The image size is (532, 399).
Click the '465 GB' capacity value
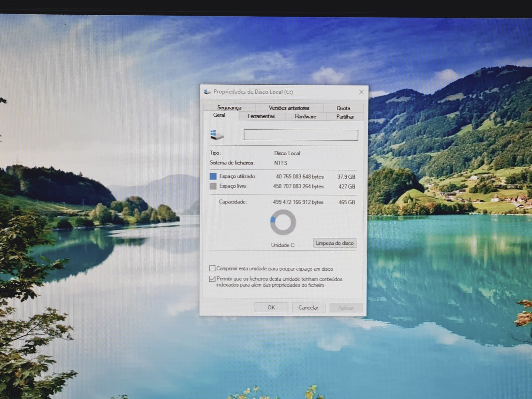(x=347, y=202)
